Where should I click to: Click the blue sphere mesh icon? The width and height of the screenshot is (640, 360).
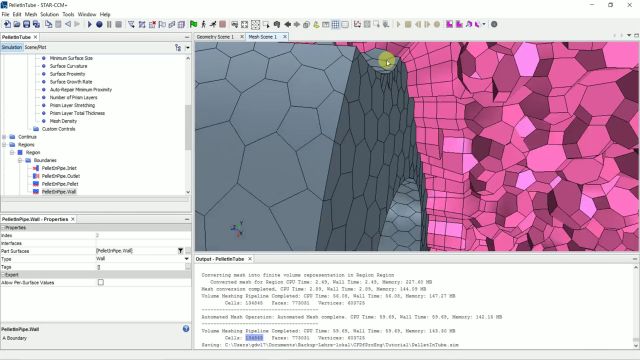[x=99, y=24]
